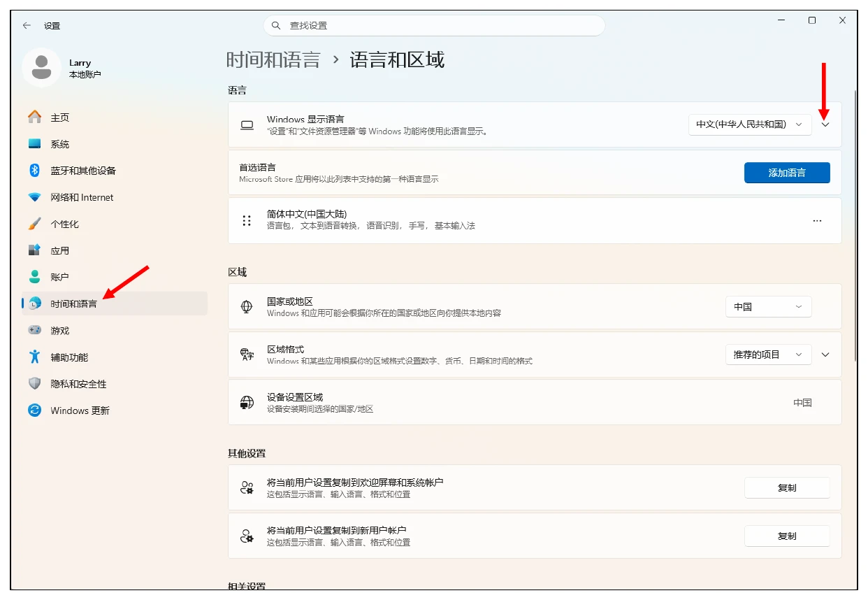Screen dimensions: 868x600
Task: Open 系统 settings in the sidebar
Action: tap(115, 144)
